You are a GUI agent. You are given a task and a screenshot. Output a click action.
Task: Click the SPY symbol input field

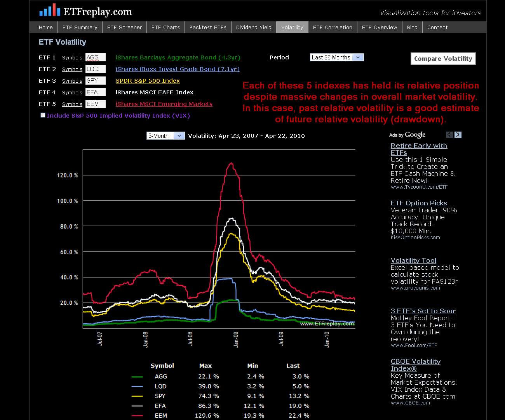[96, 81]
